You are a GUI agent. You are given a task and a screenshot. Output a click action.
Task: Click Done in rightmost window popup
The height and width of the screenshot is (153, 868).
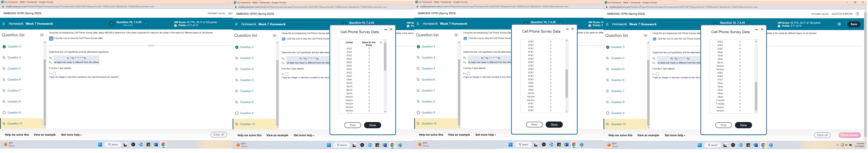click(x=743, y=125)
